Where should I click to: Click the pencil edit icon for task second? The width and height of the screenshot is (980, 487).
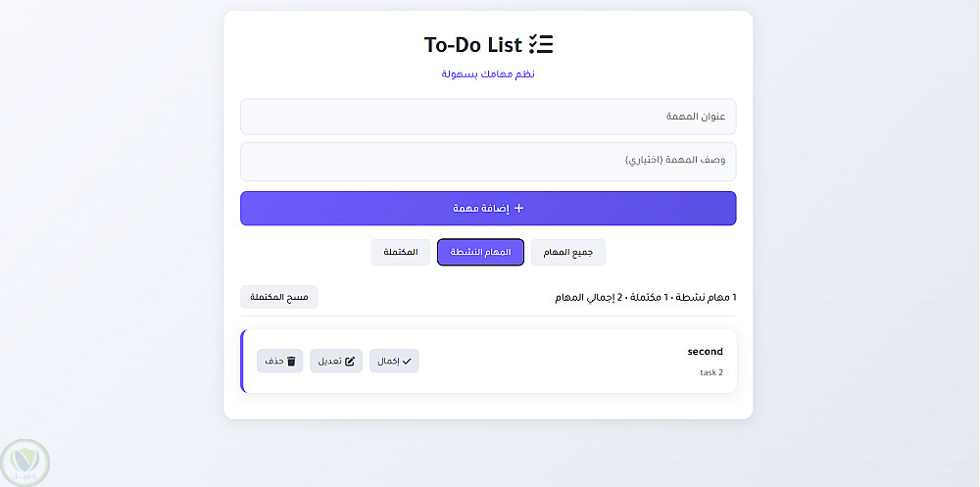click(x=350, y=362)
